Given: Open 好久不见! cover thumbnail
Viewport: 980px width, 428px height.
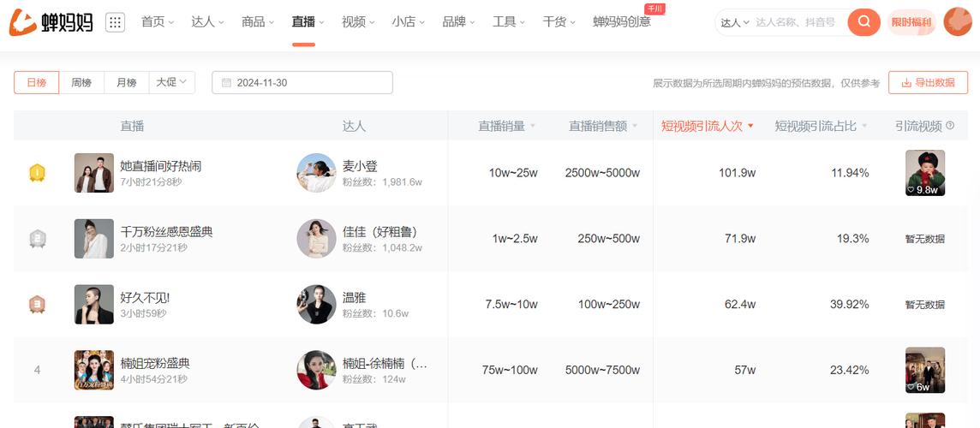Looking at the screenshot, I should [93, 304].
